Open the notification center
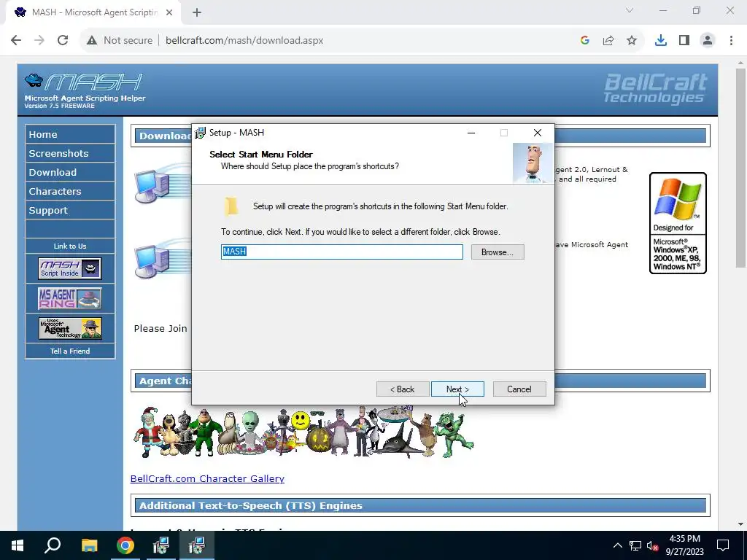 [x=723, y=545]
